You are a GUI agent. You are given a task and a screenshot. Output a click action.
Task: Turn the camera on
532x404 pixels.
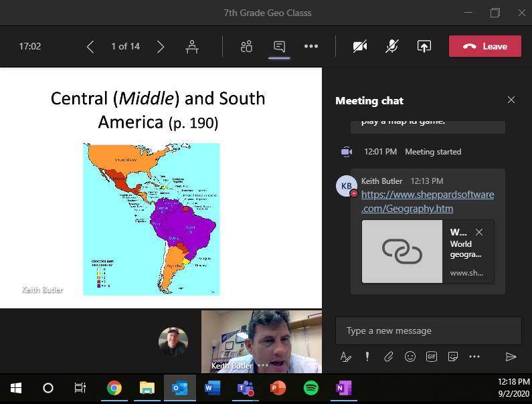pos(360,46)
